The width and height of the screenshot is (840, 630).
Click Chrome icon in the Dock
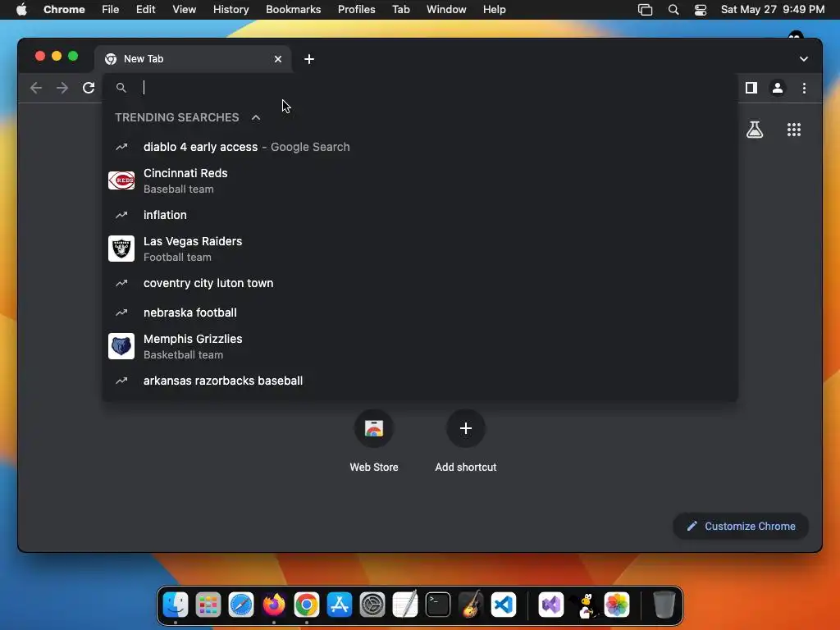coord(307,605)
